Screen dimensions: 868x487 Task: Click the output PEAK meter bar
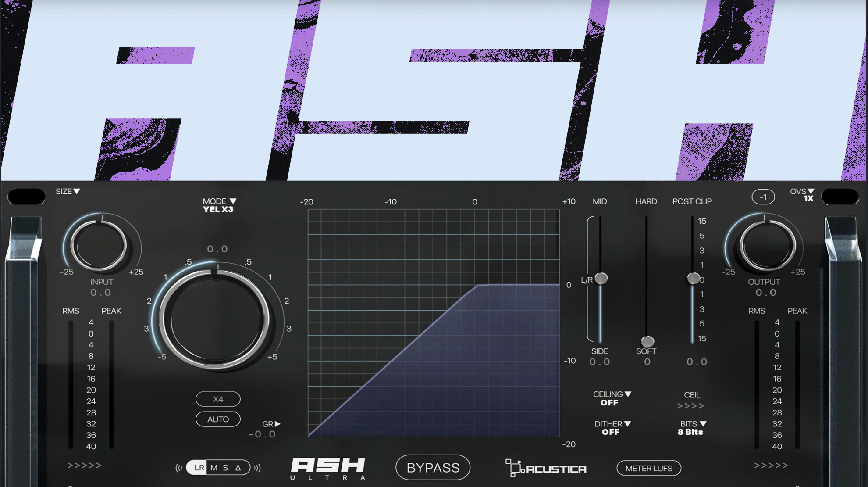coord(797,385)
